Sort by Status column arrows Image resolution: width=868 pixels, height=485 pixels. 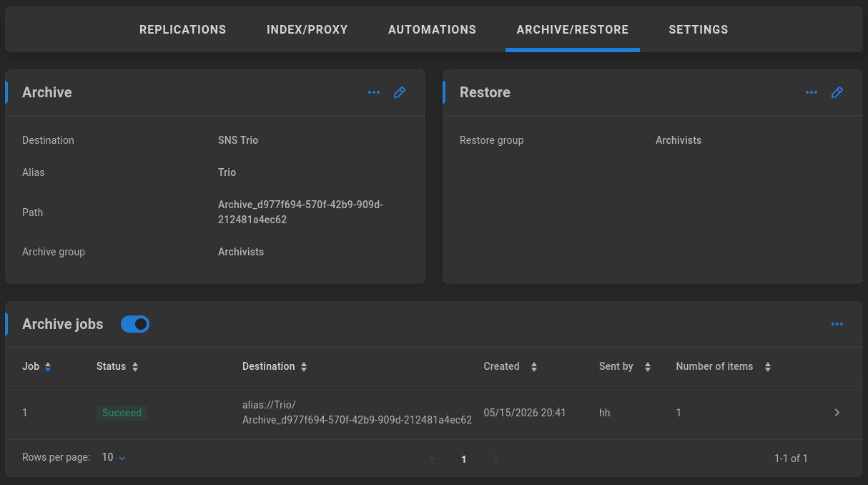pyautogui.click(x=135, y=367)
